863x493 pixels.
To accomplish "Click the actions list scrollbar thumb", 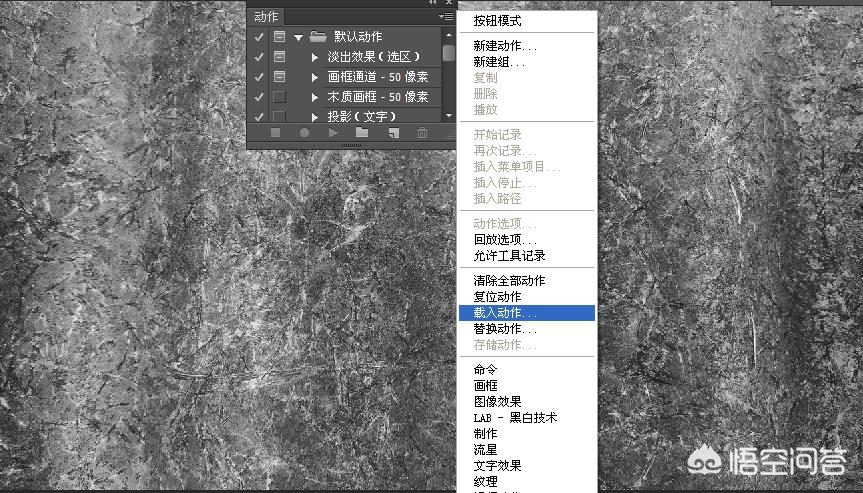I will coord(449,53).
